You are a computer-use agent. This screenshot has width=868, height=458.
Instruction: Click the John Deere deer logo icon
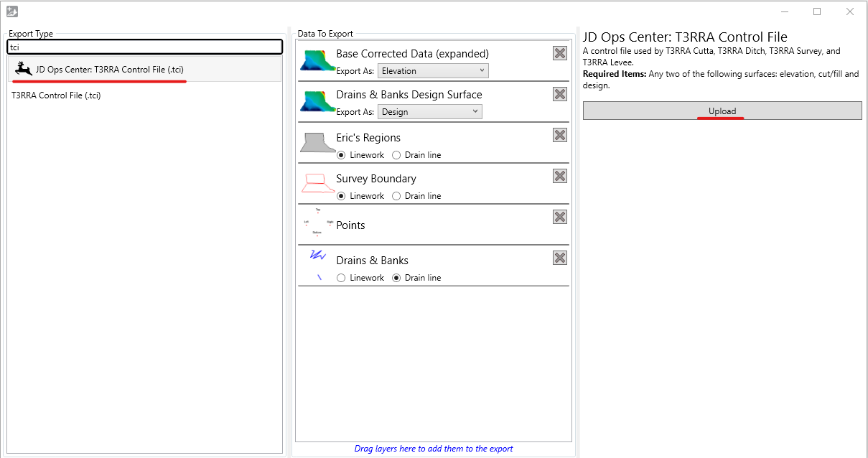(24, 69)
